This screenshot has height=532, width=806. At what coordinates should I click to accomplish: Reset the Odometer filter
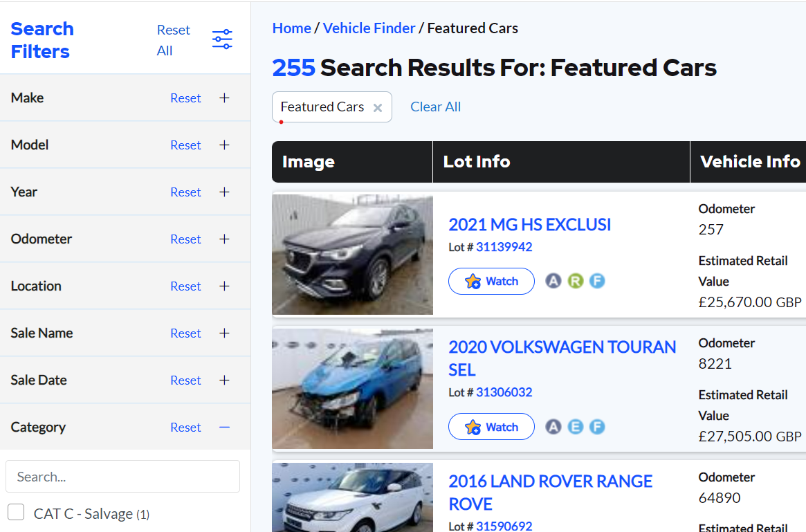coord(185,239)
